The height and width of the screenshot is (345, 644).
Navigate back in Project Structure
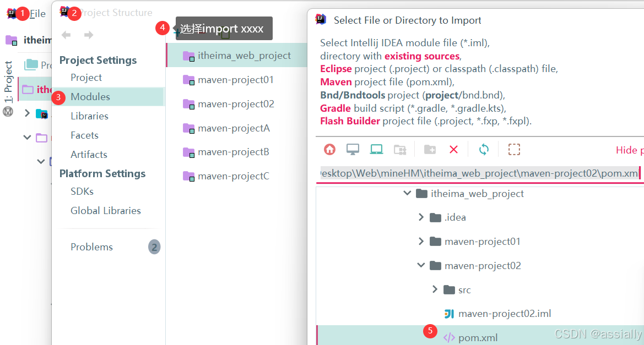66,35
